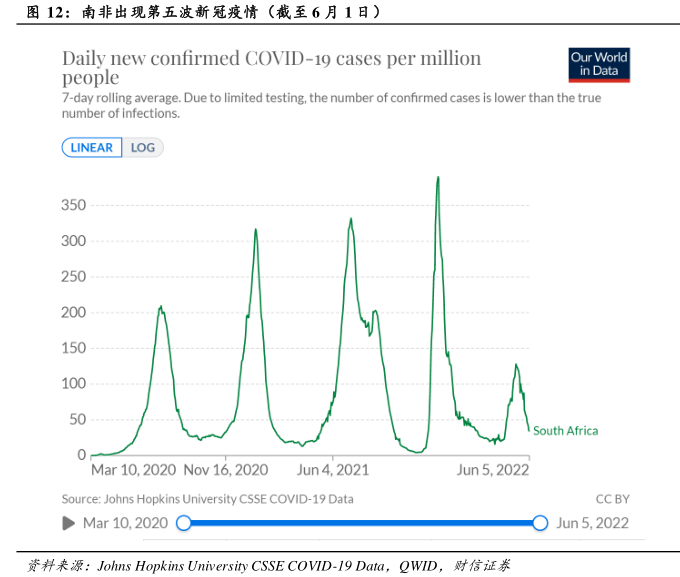Click the 7-day rolling average subtitle text
Viewport: 680px width, 577px height.
point(331,105)
